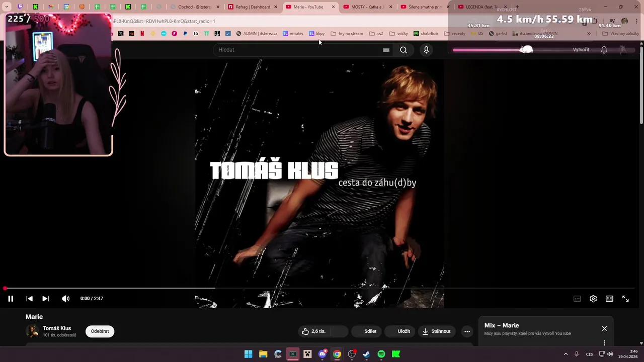The height and width of the screenshot is (362, 644).
Task: Expand the 'svíčky' bookmark folder
Action: tap(398, 34)
